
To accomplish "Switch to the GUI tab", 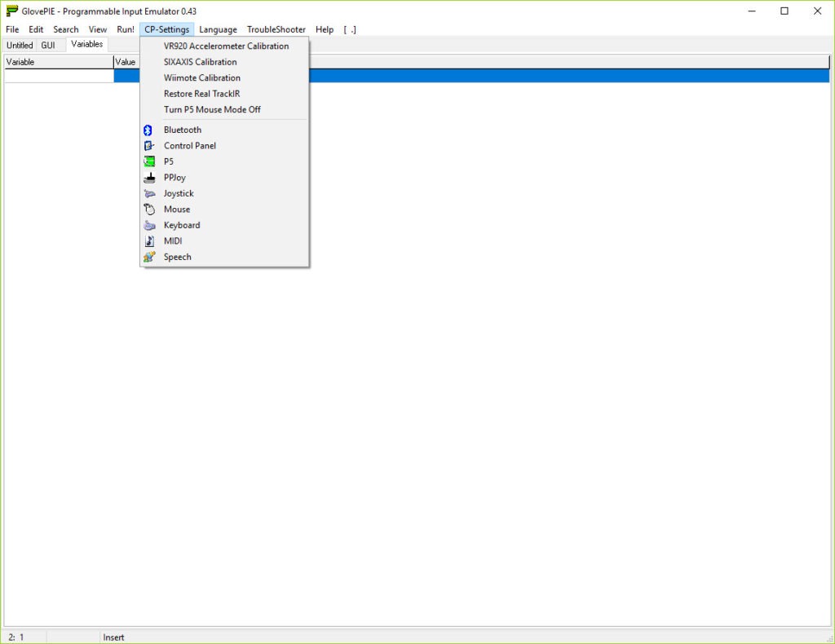I will pyautogui.click(x=48, y=45).
